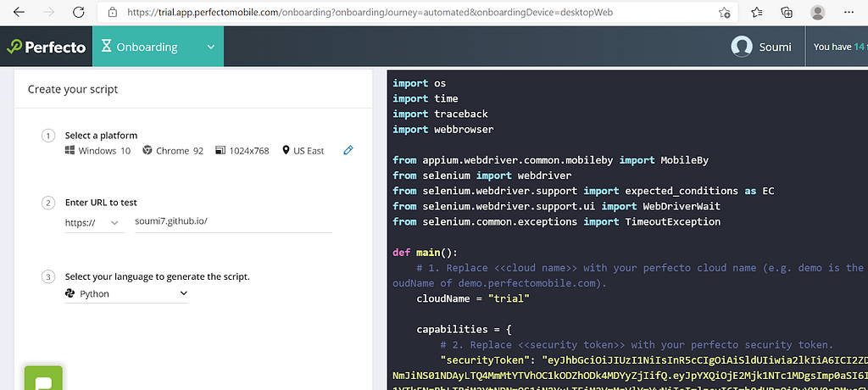Click the Chrome 92 browser icon

(147, 150)
